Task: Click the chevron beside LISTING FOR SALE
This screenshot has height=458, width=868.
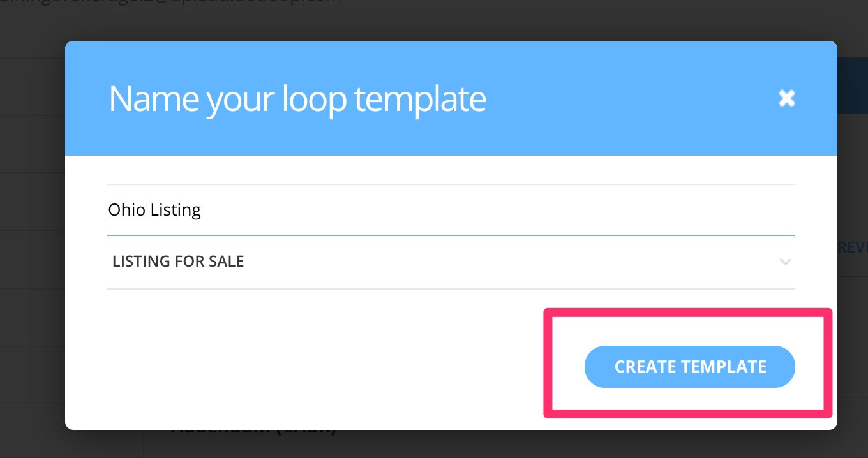Action: pyautogui.click(x=786, y=262)
